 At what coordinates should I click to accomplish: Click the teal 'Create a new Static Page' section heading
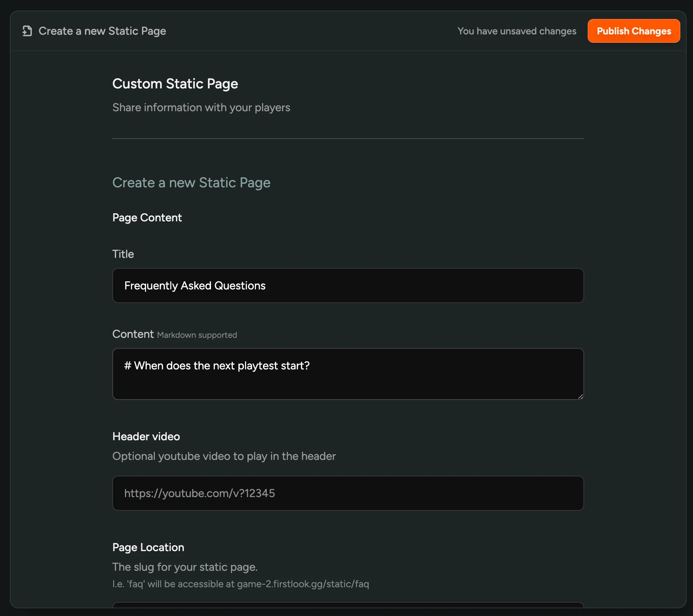(191, 182)
